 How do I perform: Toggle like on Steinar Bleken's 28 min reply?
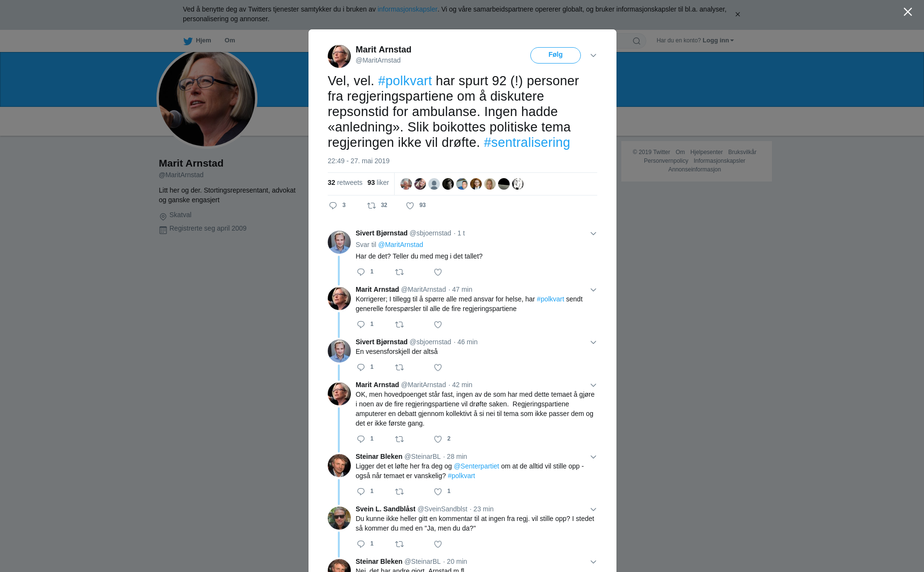click(438, 492)
